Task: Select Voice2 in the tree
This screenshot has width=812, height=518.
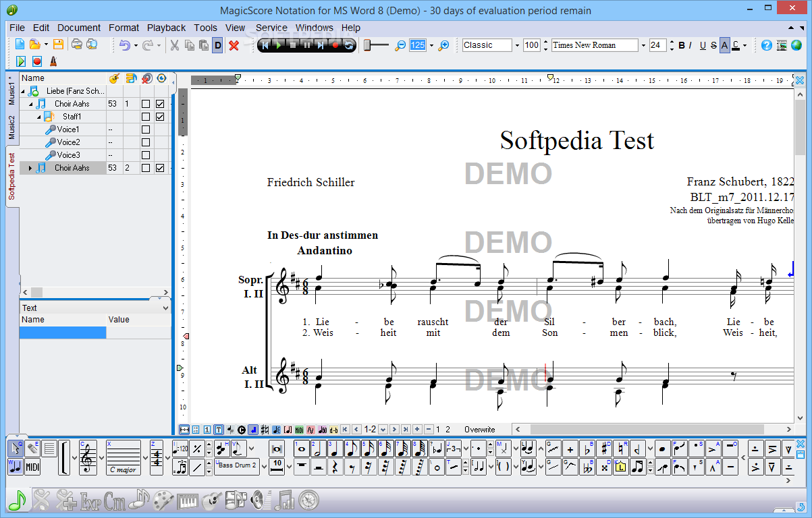Action: 68,142
